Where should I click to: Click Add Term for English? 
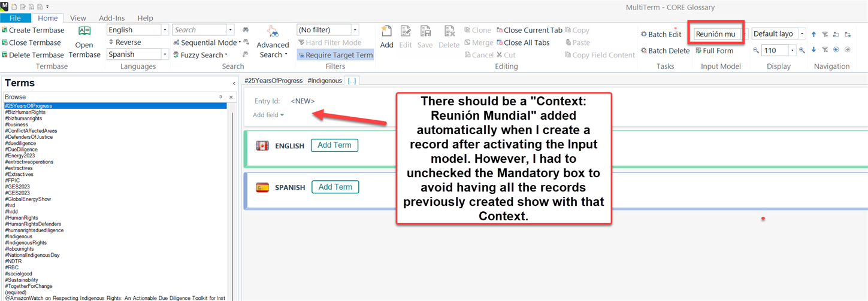tap(334, 145)
